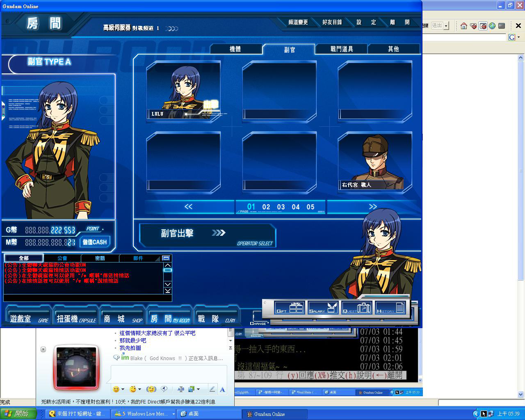Screen dimensions: 525x420
Task: Open the Quest panel icon
Action: point(356,308)
